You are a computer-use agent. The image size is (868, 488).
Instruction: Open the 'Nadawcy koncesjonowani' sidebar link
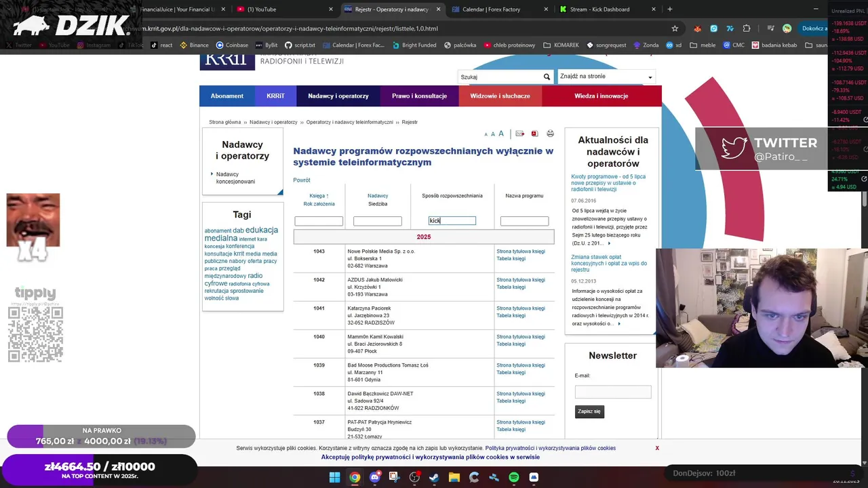236,178
